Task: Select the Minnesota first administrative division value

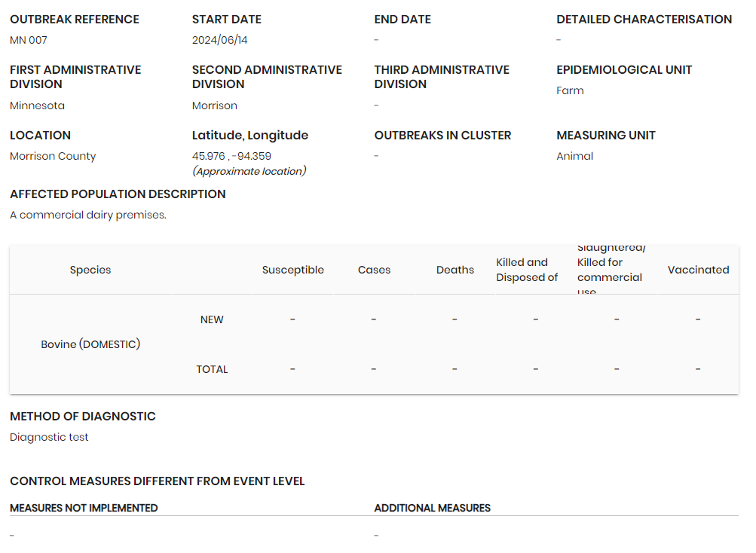Action: [37, 105]
